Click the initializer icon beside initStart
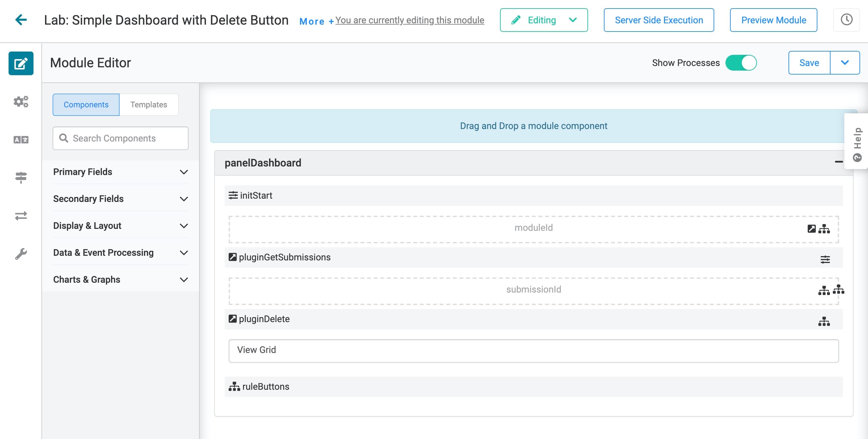Screen dimensions: 868x439 point(233,195)
